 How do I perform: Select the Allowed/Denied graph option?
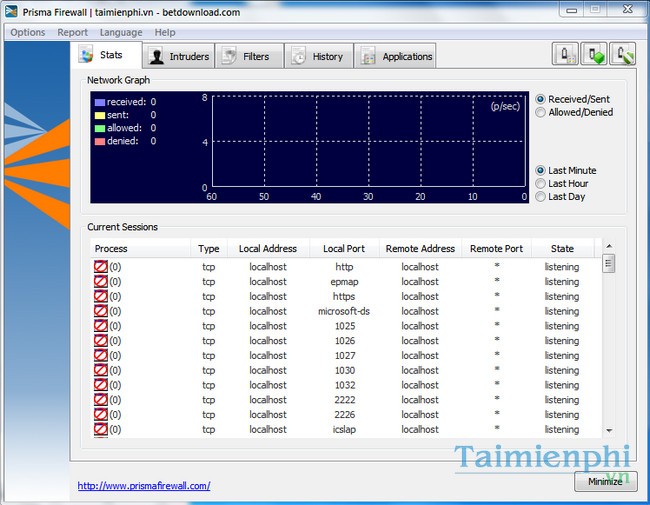click(x=541, y=113)
